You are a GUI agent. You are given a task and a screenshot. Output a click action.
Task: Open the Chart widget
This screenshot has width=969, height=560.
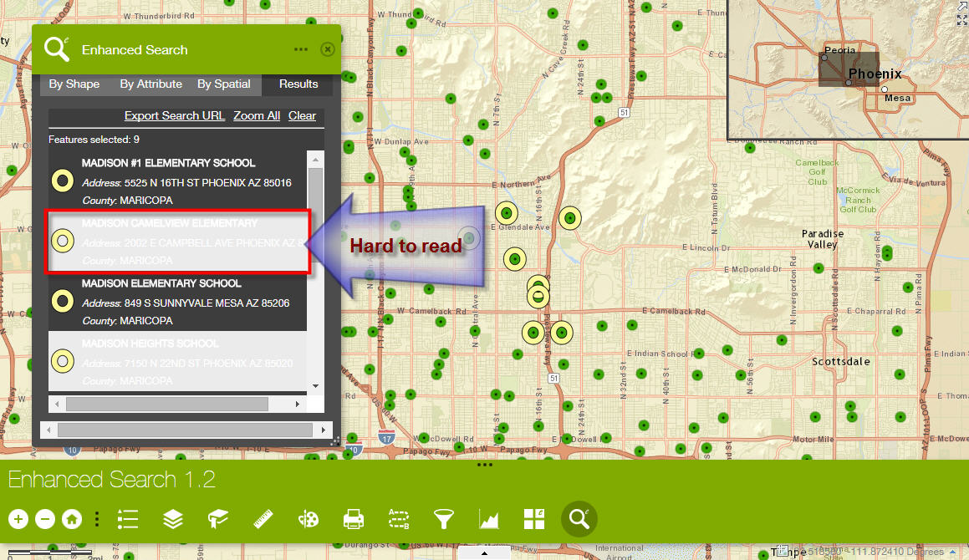point(489,519)
